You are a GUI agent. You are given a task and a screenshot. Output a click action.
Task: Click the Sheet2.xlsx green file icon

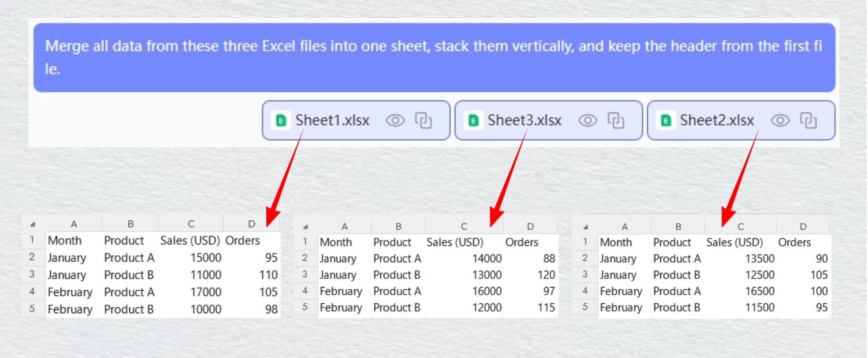click(x=666, y=121)
